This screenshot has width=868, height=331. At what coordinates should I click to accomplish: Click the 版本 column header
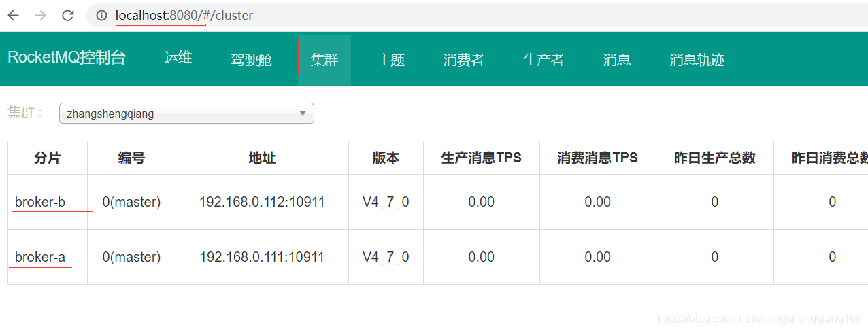386,158
